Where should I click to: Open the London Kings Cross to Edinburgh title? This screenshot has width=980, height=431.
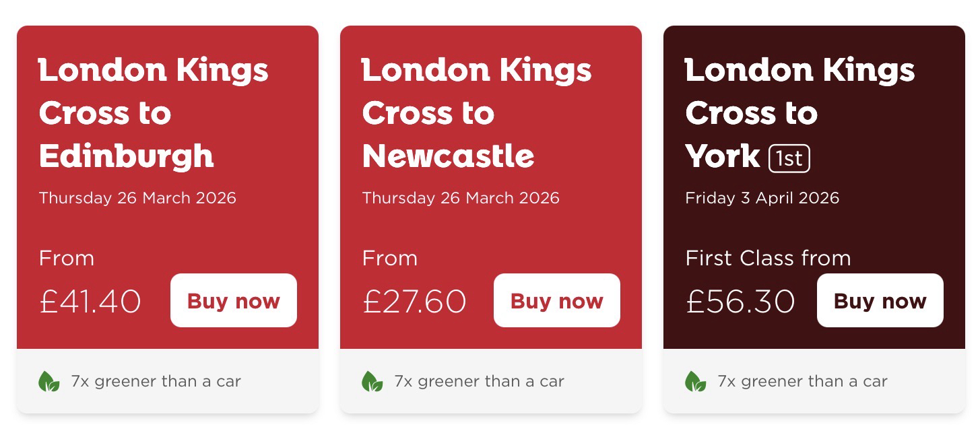coord(154,113)
